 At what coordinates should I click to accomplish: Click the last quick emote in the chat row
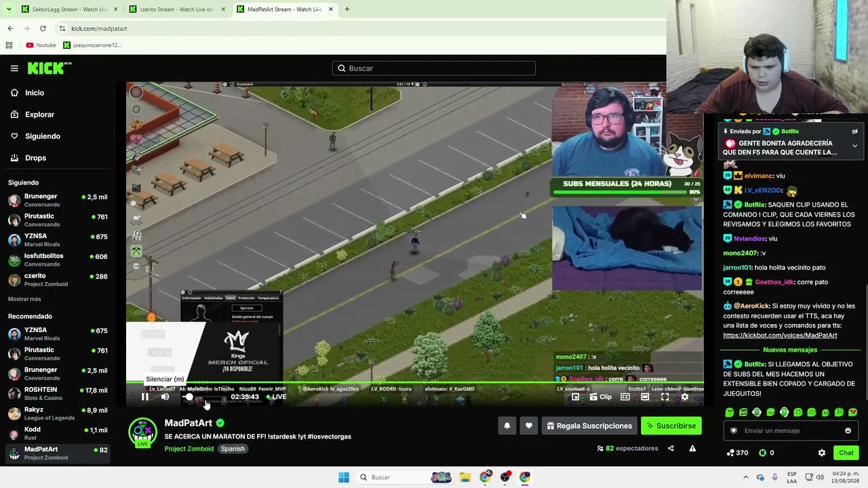tap(852, 412)
